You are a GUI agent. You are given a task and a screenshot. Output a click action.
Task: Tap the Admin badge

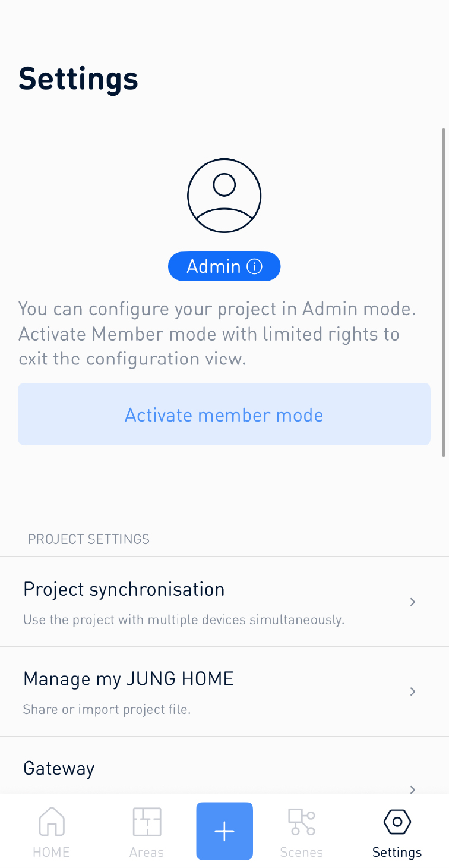point(224,266)
